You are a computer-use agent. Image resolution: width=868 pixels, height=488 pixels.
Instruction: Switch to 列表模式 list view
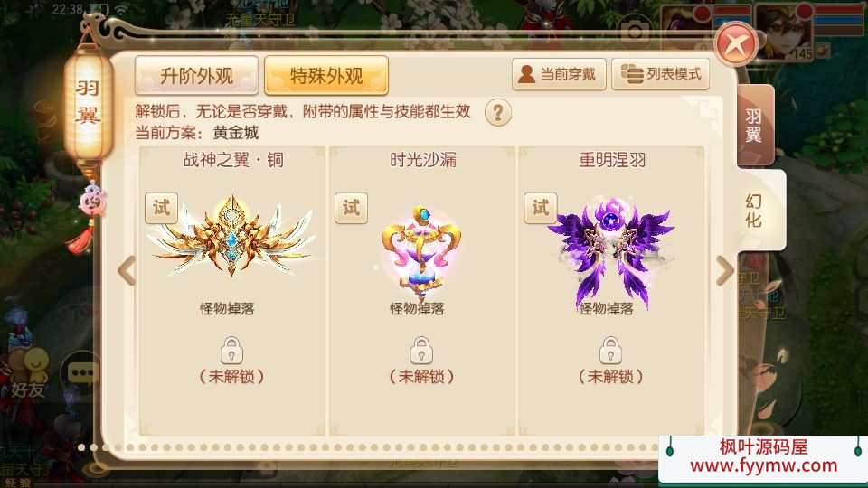(x=660, y=74)
